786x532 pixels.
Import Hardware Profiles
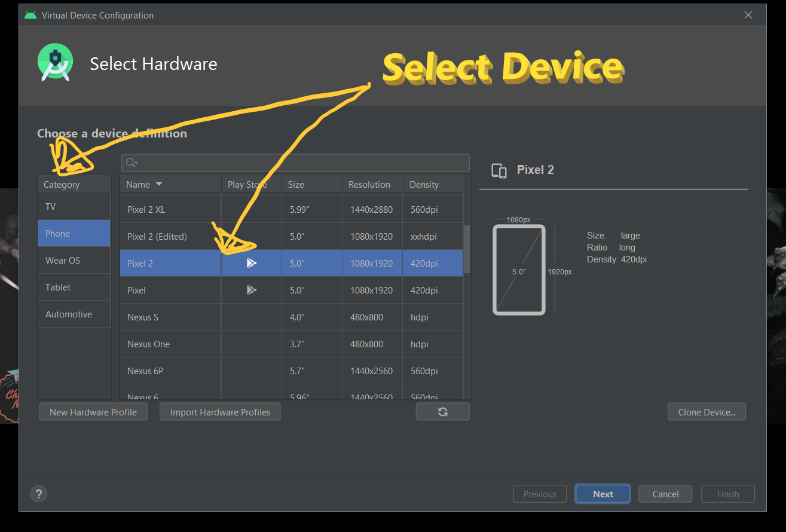(x=220, y=411)
